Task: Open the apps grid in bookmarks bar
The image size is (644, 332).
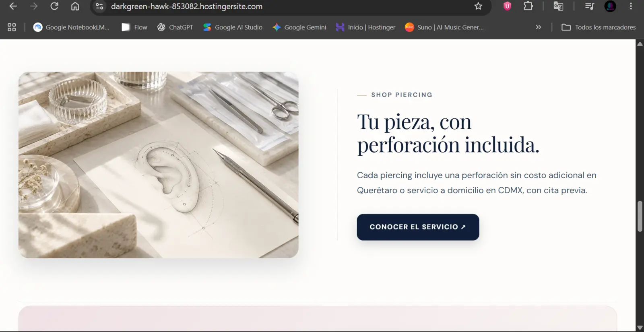Action: [x=12, y=27]
